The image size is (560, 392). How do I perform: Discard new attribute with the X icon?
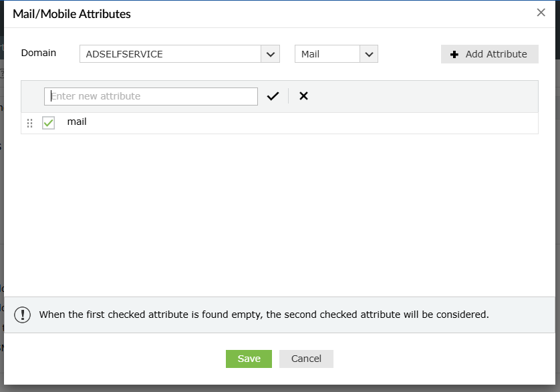(303, 96)
